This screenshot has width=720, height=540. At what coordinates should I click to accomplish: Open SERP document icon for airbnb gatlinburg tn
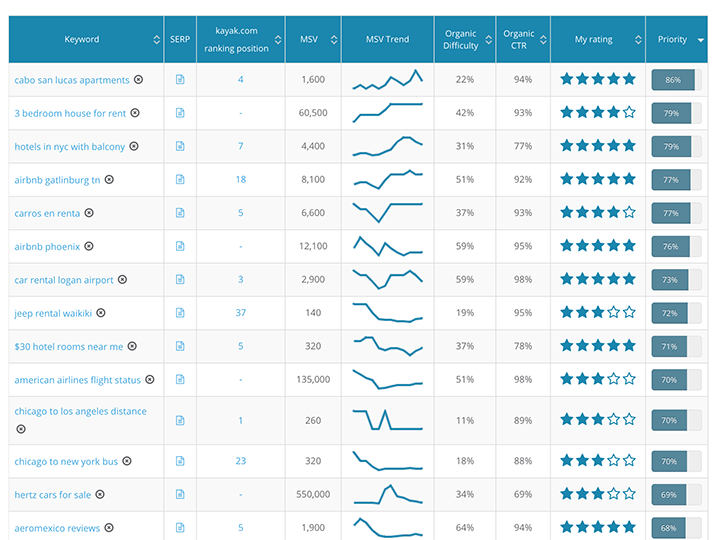pyautogui.click(x=180, y=180)
